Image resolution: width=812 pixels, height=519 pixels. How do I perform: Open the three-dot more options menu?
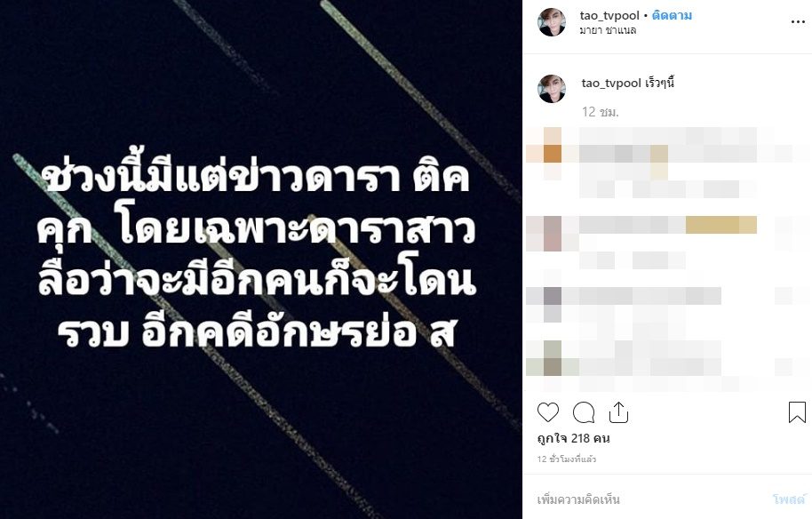click(798, 21)
